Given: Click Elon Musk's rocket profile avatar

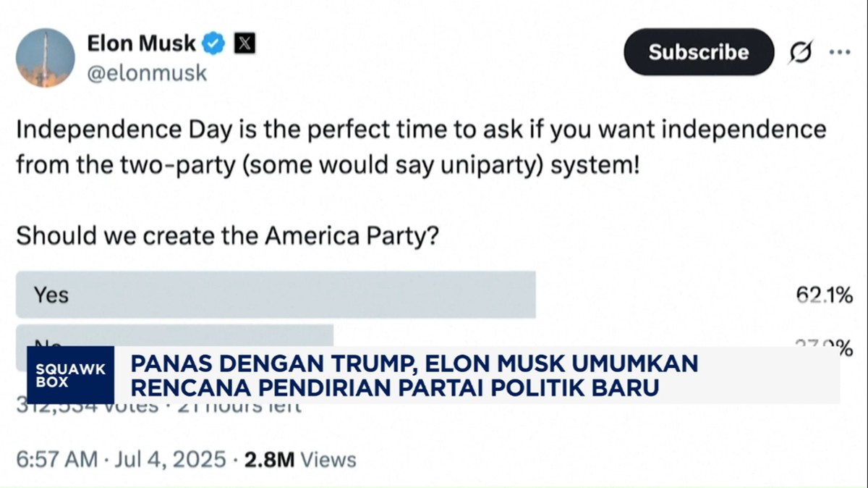Looking at the screenshot, I should click(45, 59).
